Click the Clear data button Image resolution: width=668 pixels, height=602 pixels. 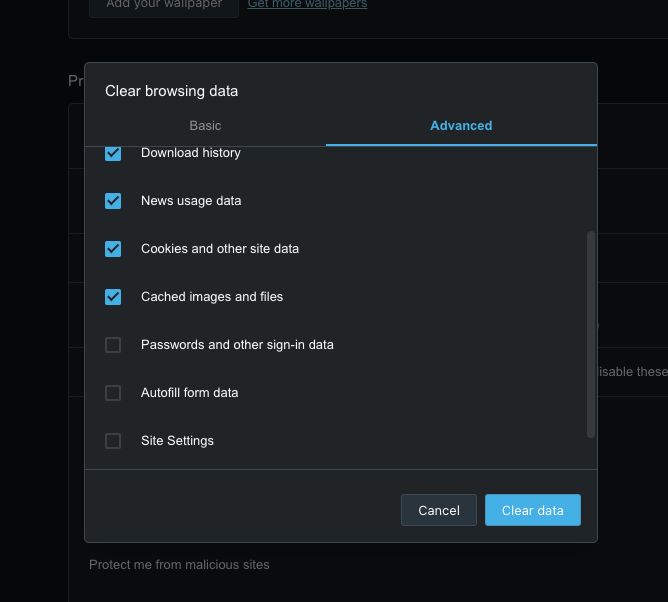tap(532, 510)
